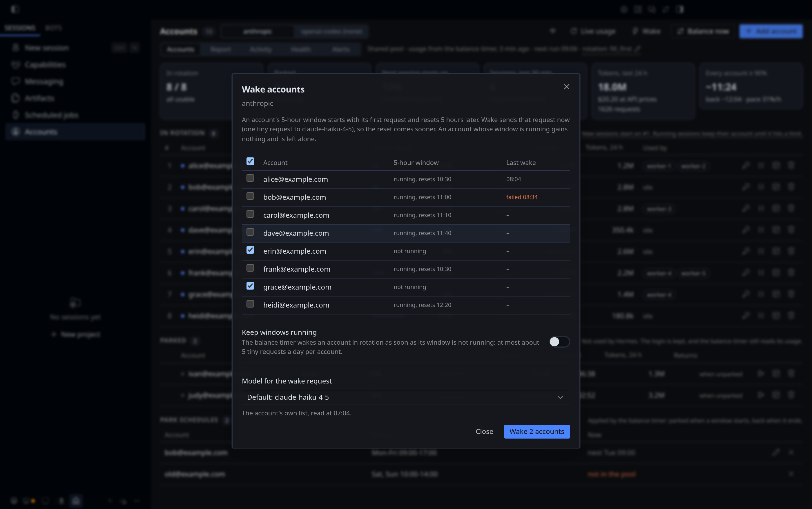Toggle the select-all checkbox beside the Account header
The width and height of the screenshot is (812, 509).
(x=250, y=161)
